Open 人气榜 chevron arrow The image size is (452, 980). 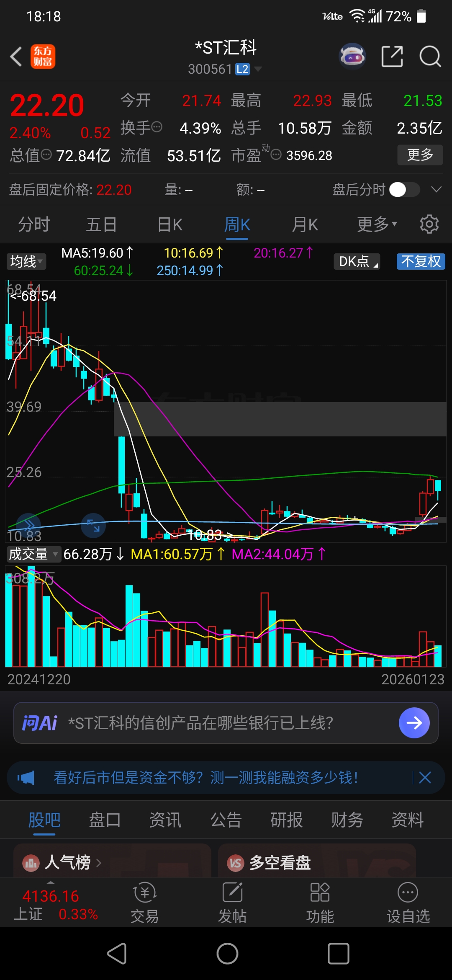pos(99,863)
